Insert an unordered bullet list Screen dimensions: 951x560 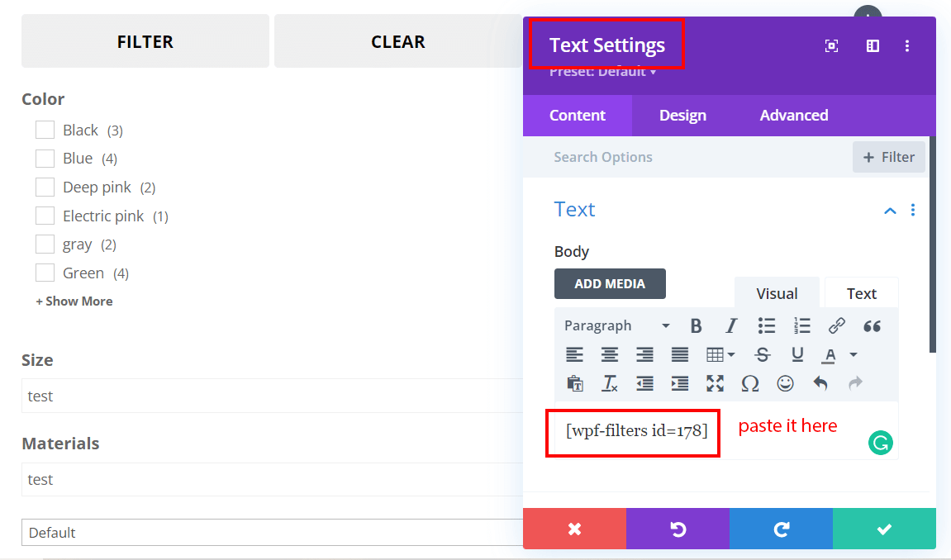(x=766, y=326)
